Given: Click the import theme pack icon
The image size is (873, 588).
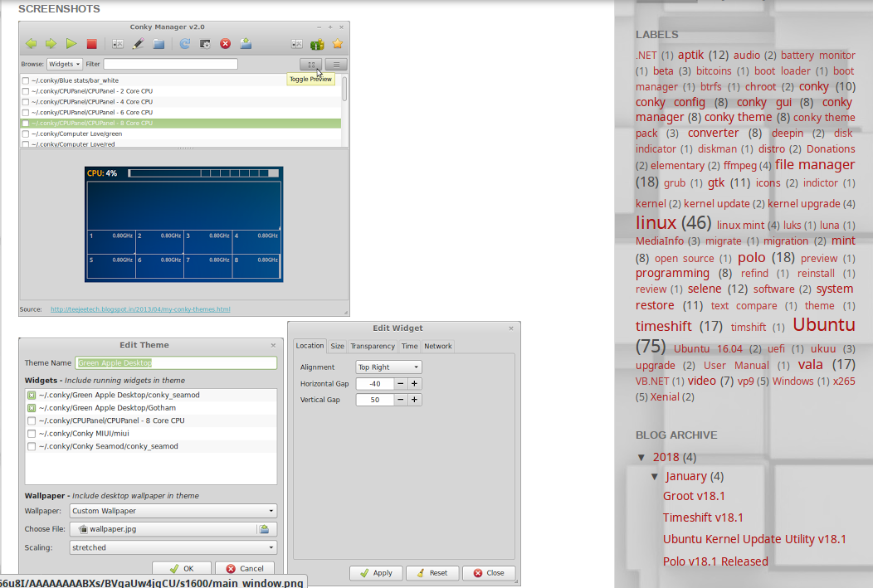Looking at the screenshot, I should (x=246, y=43).
